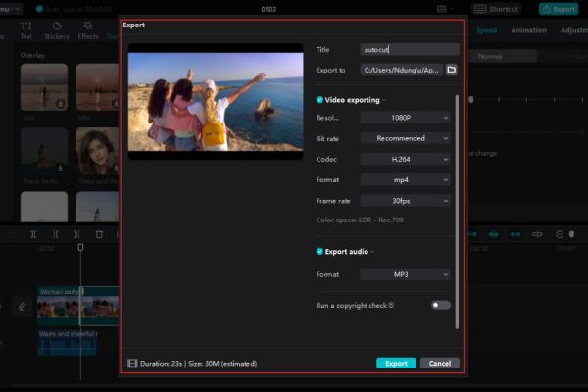
Task: Enable the Run a copyright check toggle
Action: (x=440, y=305)
